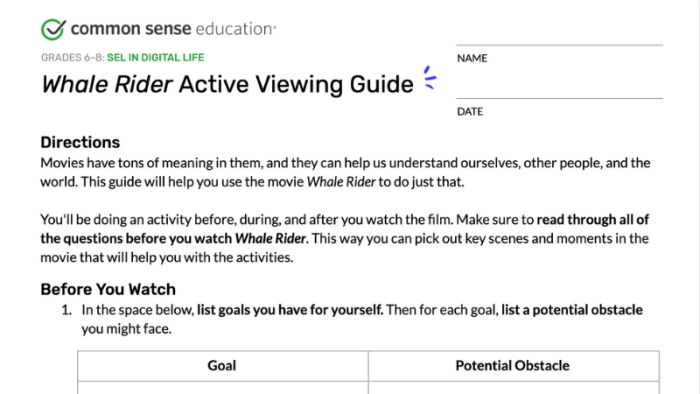This screenshot has width=700, height=394.
Task: Click the blue spark decoration beside the title
Action: [430, 78]
